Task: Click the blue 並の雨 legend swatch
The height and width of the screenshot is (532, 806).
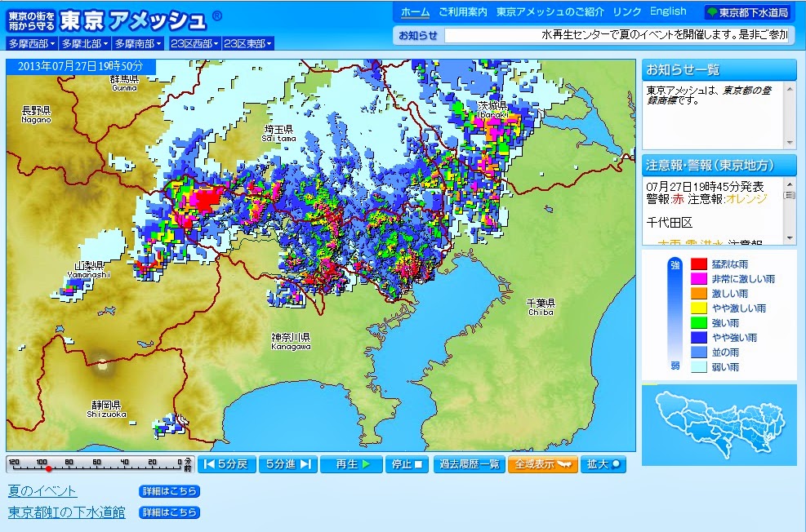Action: click(x=698, y=352)
